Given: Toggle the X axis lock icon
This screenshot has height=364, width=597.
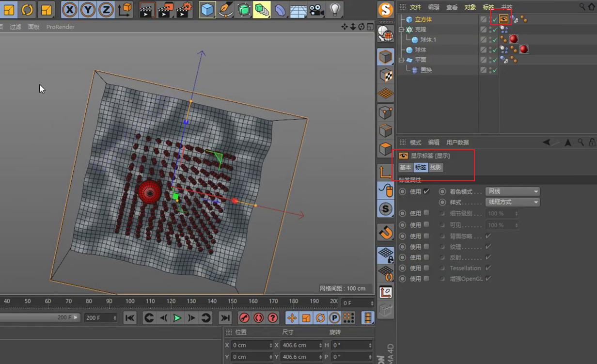Looking at the screenshot, I should tap(70, 9).
